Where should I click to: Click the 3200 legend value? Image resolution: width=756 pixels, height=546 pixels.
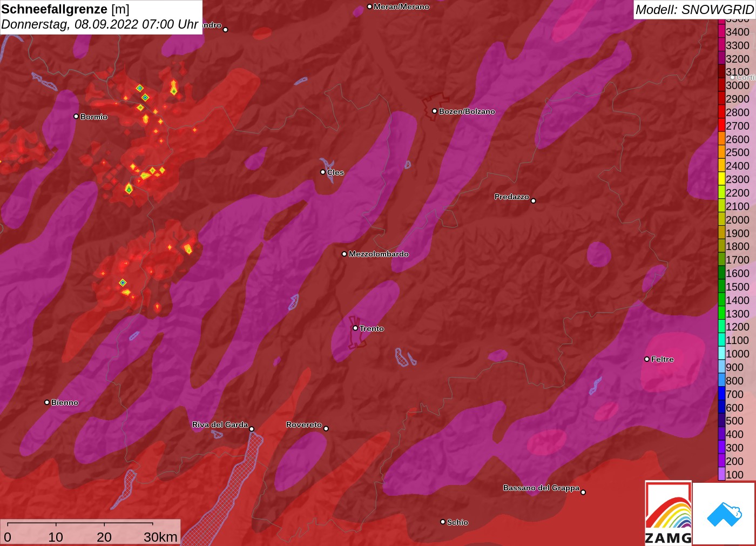tap(738, 59)
